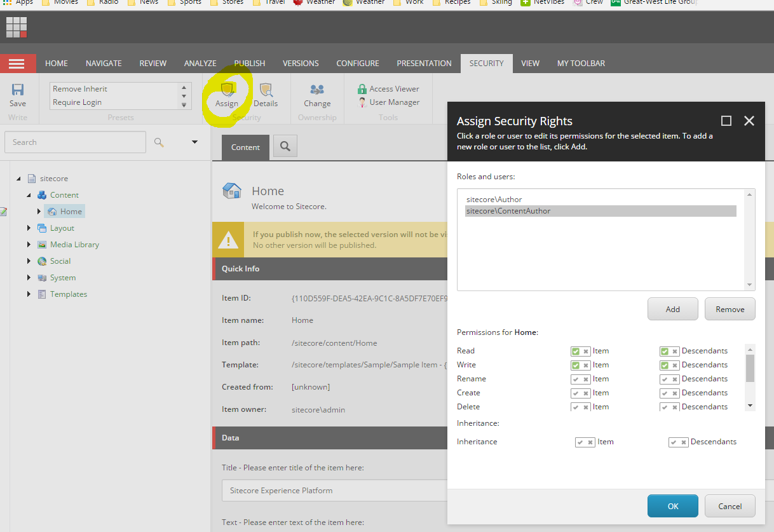Click the Add role button

coord(673,309)
